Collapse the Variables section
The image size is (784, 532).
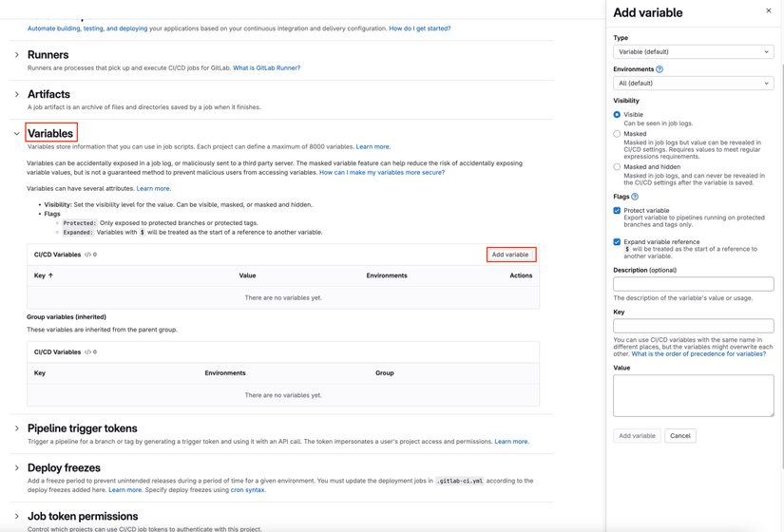click(17, 134)
